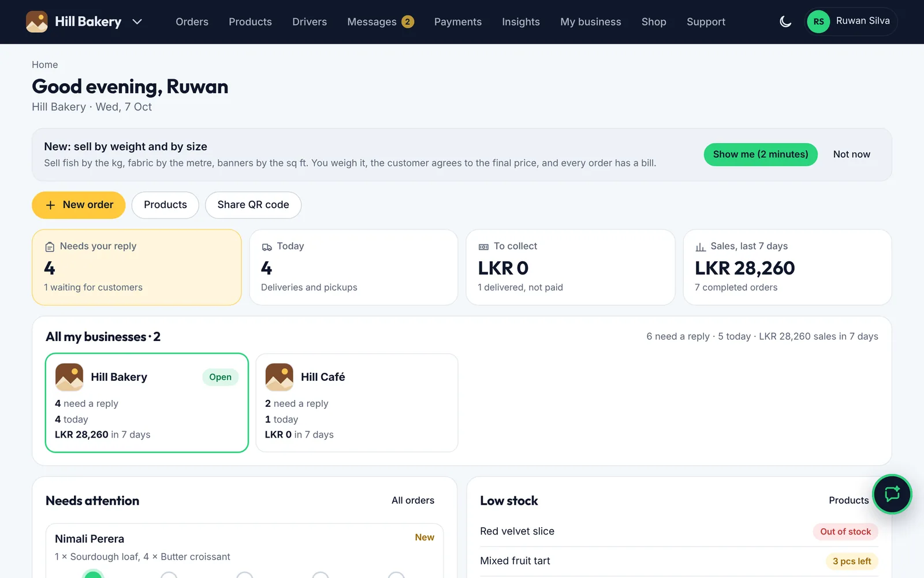Go to the Drivers section
The image size is (924, 578).
point(310,22)
